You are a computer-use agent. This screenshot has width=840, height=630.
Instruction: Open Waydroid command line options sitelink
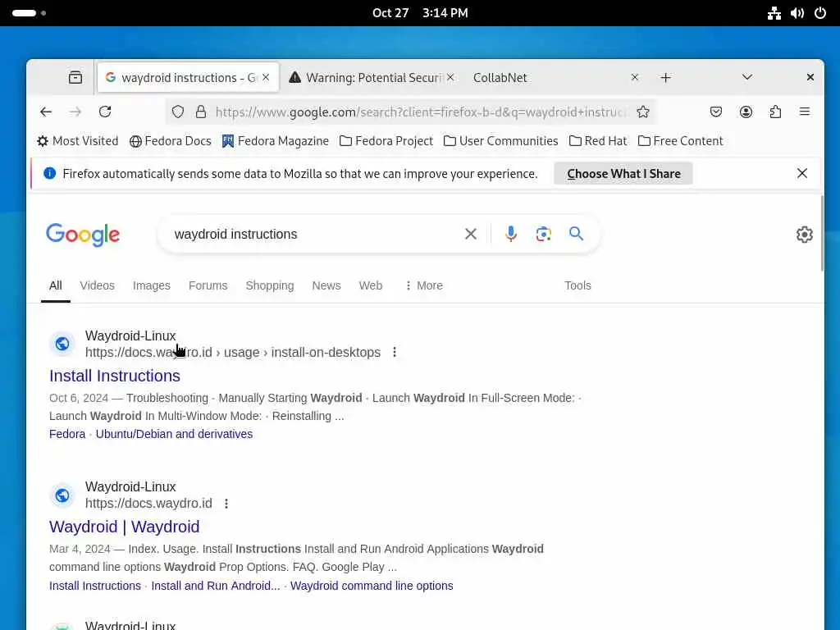(x=372, y=586)
